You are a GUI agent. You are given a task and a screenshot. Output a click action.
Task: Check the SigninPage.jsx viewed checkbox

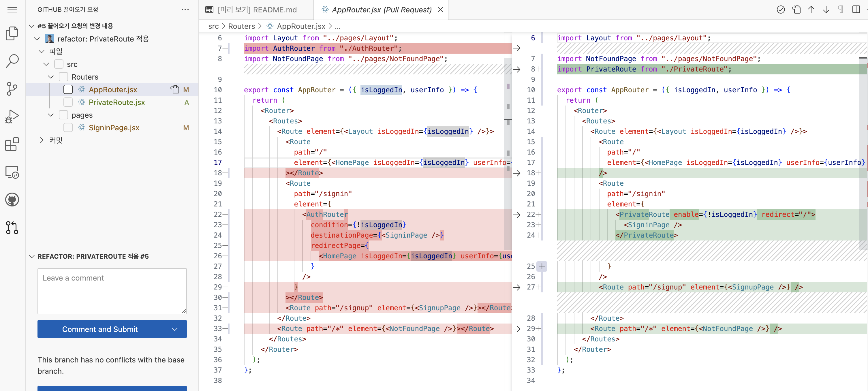(68, 128)
